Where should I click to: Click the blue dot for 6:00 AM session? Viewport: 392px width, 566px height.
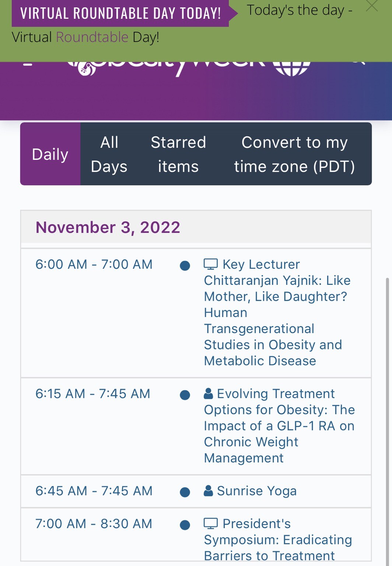(185, 265)
